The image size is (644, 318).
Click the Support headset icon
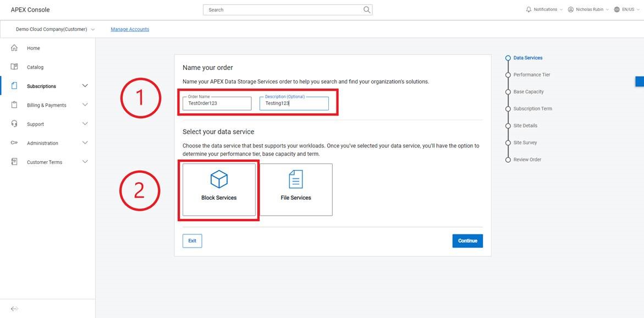pyautogui.click(x=14, y=124)
